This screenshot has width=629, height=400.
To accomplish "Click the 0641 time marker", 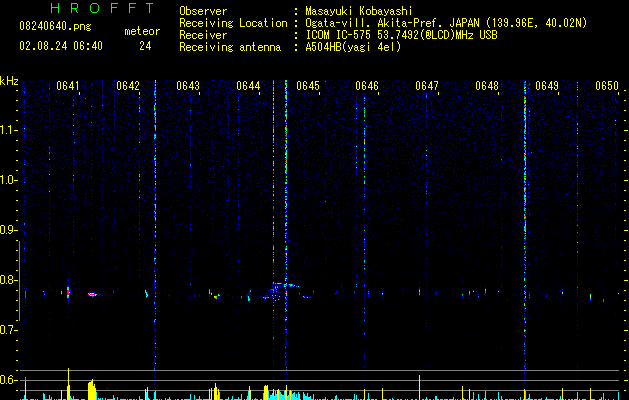I will tap(68, 86).
